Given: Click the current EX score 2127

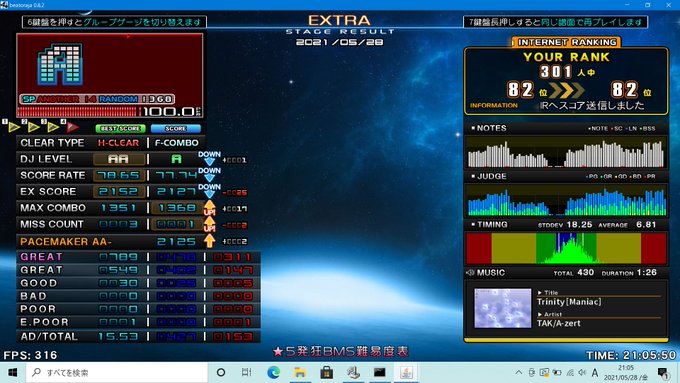Looking at the screenshot, I should pyautogui.click(x=176, y=192).
